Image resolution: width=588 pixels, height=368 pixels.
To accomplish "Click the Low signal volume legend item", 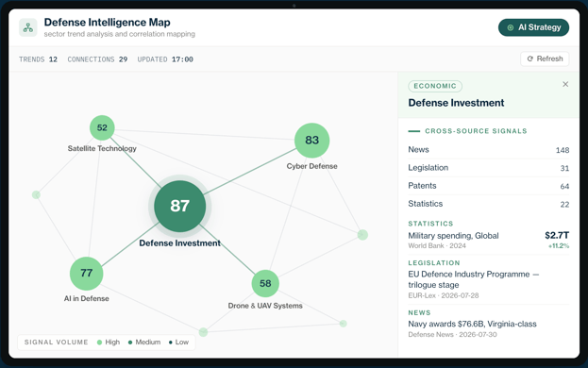I will click(179, 343).
